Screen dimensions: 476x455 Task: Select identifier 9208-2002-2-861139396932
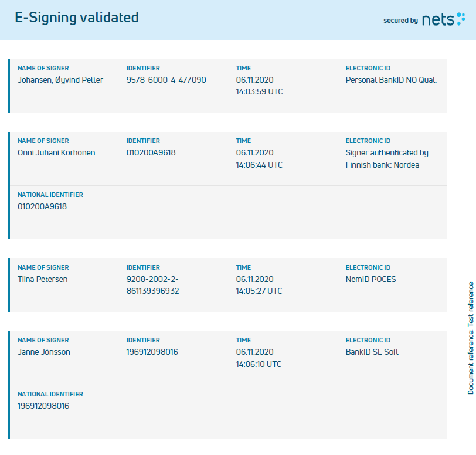click(x=152, y=285)
